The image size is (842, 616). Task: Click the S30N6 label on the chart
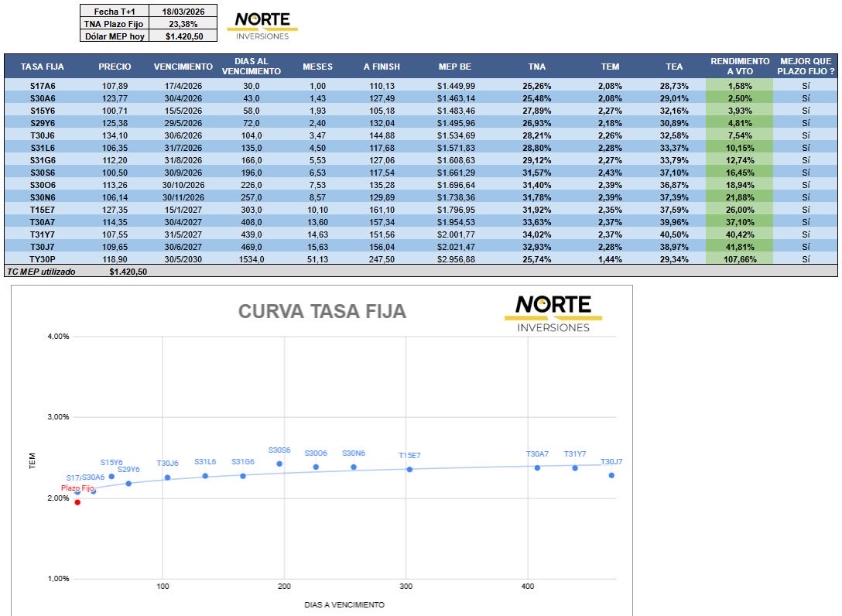point(354,453)
